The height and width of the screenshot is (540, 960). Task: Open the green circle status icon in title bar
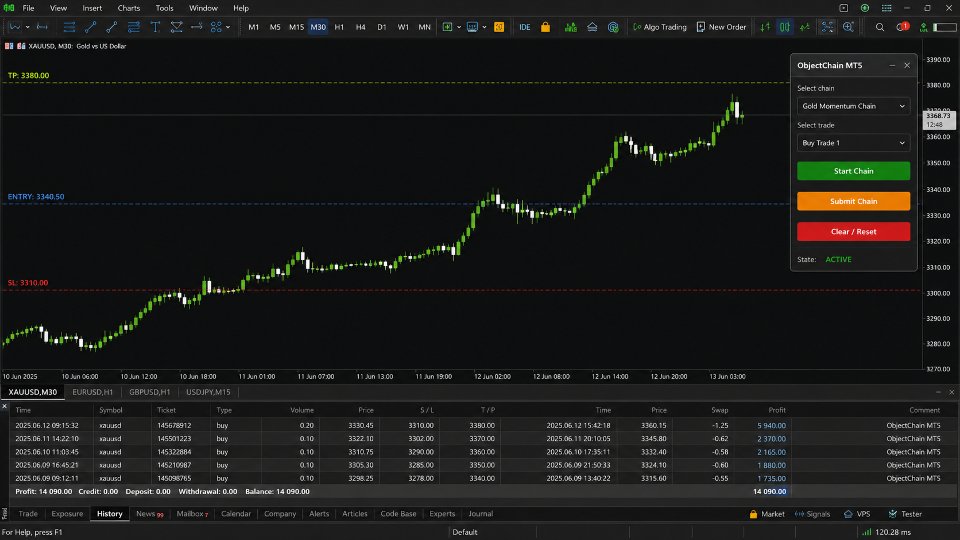864,8
